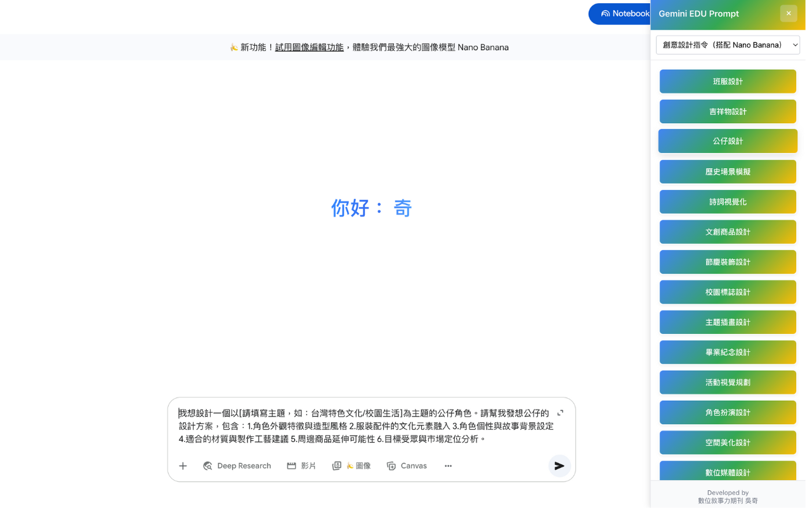Select the 圖像 image generation tool
This screenshot has height=508, width=812.
click(x=351, y=465)
